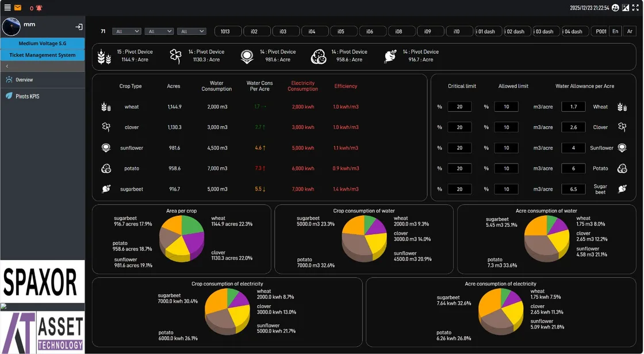Switch to the 1013 tab
The image size is (644, 354).
228,31
